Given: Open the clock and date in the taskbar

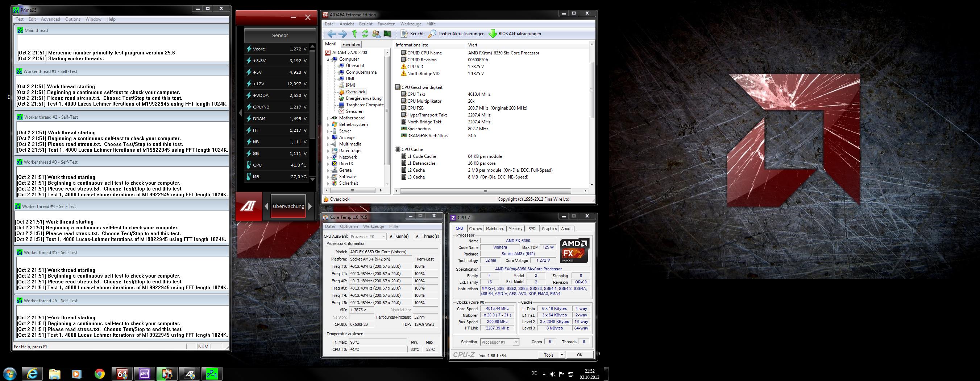Looking at the screenshot, I should (589, 374).
